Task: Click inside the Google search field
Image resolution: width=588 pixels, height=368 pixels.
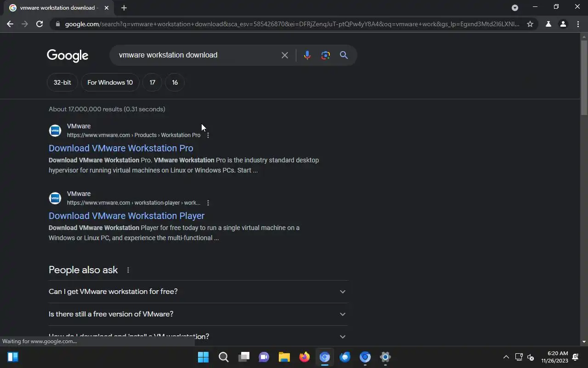Action: pos(195,55)
